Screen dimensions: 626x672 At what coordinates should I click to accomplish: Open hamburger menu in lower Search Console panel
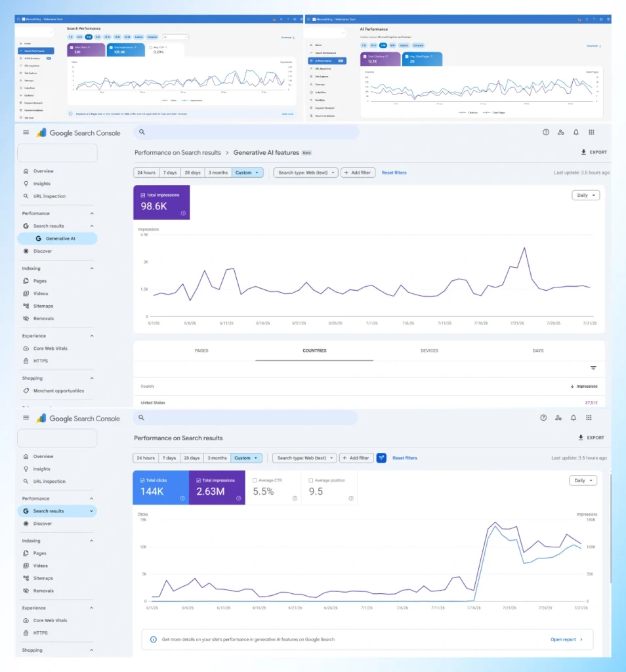pos(26,418)
